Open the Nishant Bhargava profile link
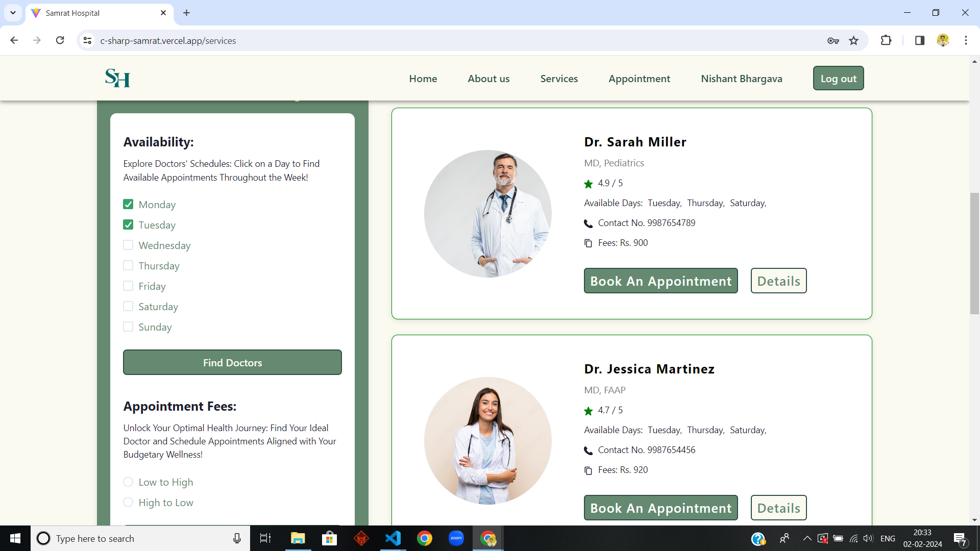This screenshot has height=551, width=980. coord(741,79)
